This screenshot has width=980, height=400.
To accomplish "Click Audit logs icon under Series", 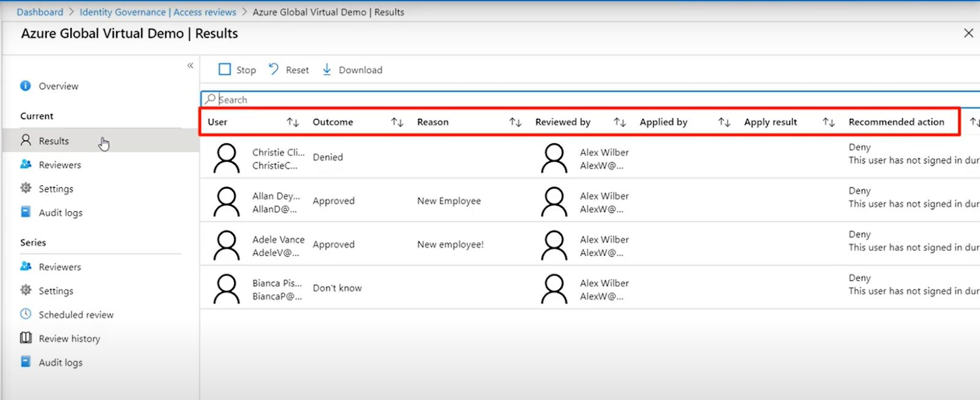I will coord(26,362).
